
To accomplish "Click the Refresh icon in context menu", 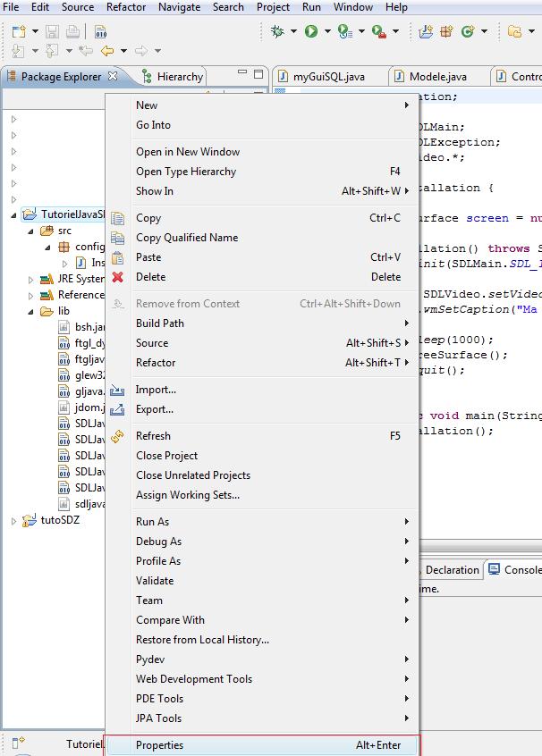I will [118, 436].
